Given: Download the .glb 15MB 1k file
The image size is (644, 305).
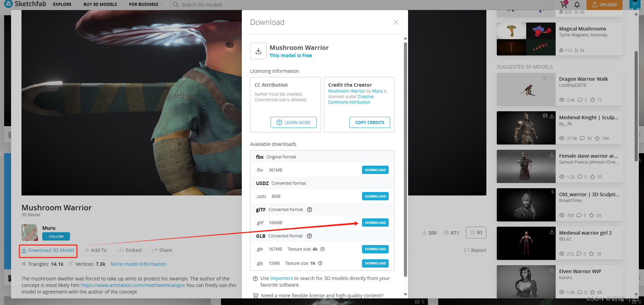Looking at the screenshot, I should click(375, 263).
